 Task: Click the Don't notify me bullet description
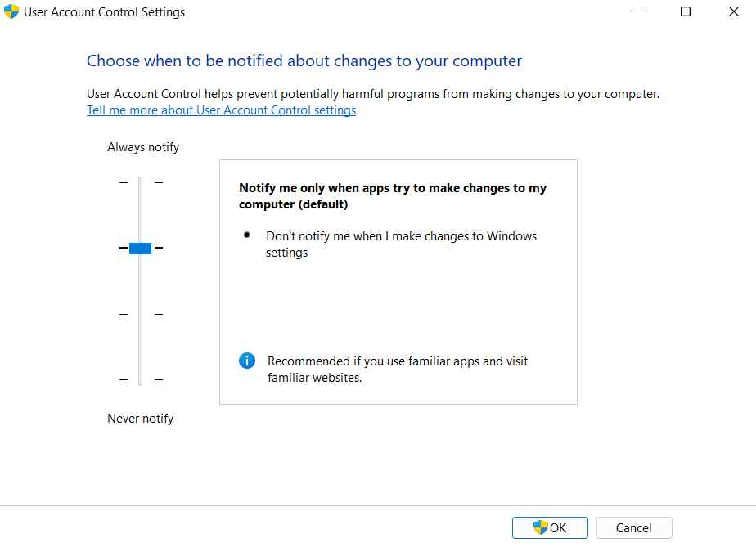(x=385, y=244)
